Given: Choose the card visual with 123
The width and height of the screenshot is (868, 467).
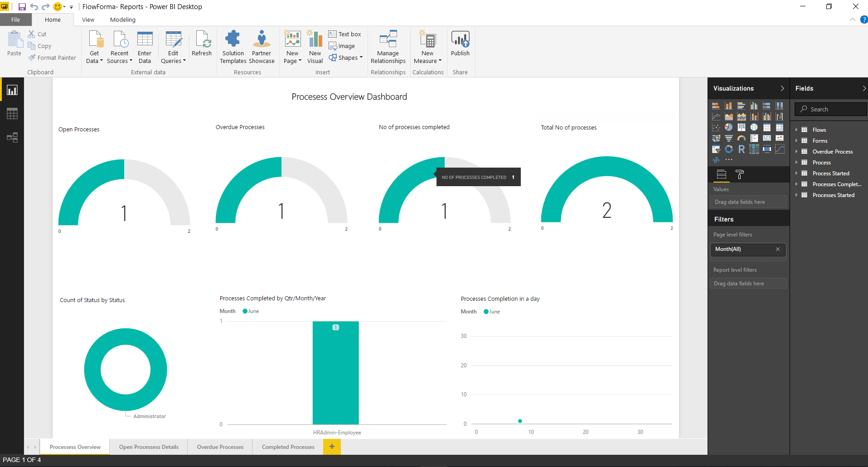Looking at the screenshot, I should coord(766,138).
